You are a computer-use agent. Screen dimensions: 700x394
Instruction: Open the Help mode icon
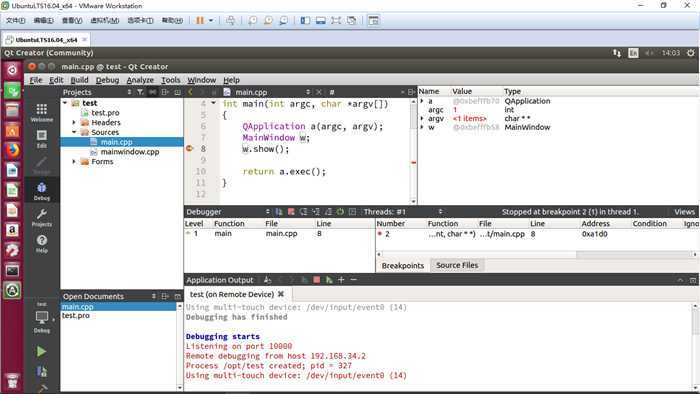(42, 244)
